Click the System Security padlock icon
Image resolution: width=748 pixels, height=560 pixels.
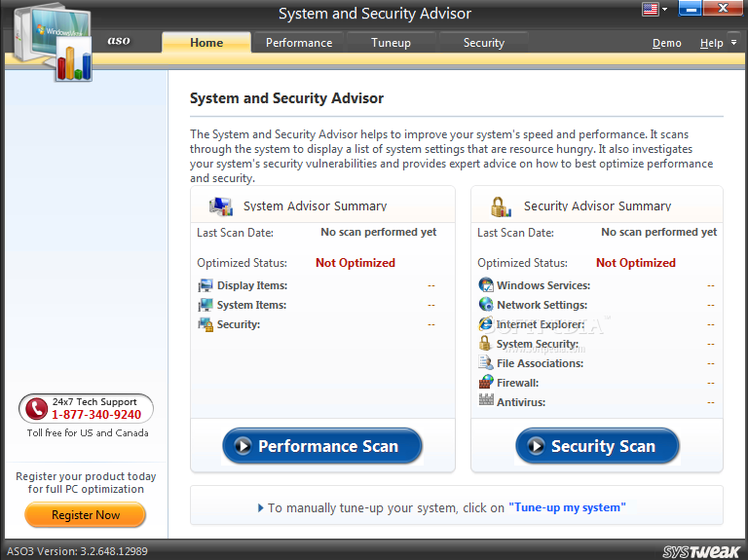[x=486, y=344]
